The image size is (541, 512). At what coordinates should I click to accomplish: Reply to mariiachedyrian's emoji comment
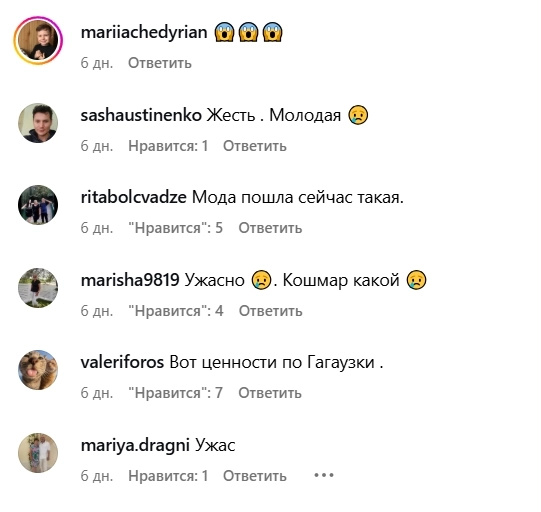pos(160,63)
